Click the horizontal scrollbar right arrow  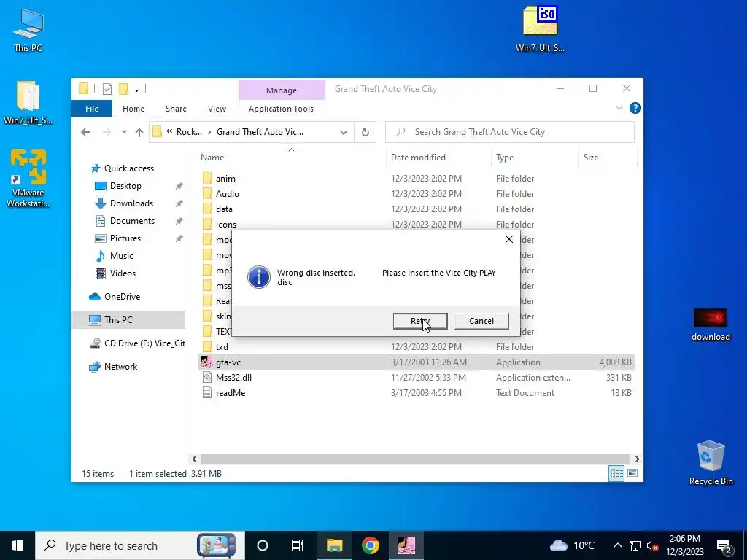click(x=638, y=459)
